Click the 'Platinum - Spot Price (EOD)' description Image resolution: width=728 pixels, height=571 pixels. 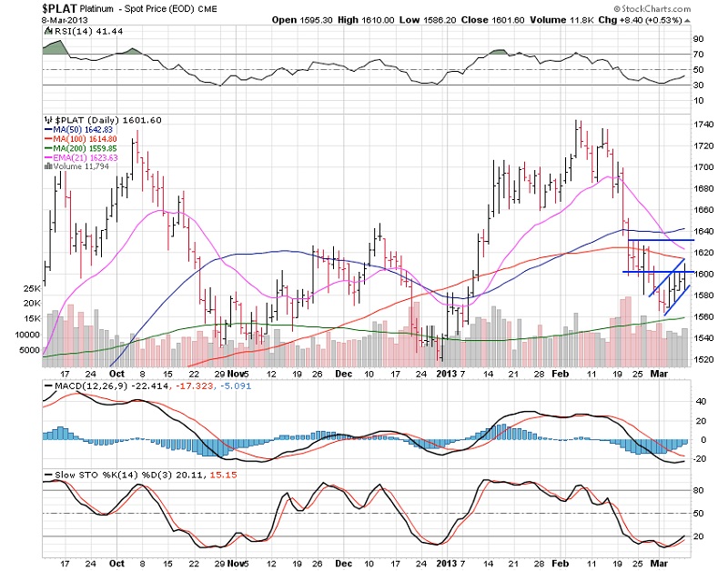[x=137, y=9]
